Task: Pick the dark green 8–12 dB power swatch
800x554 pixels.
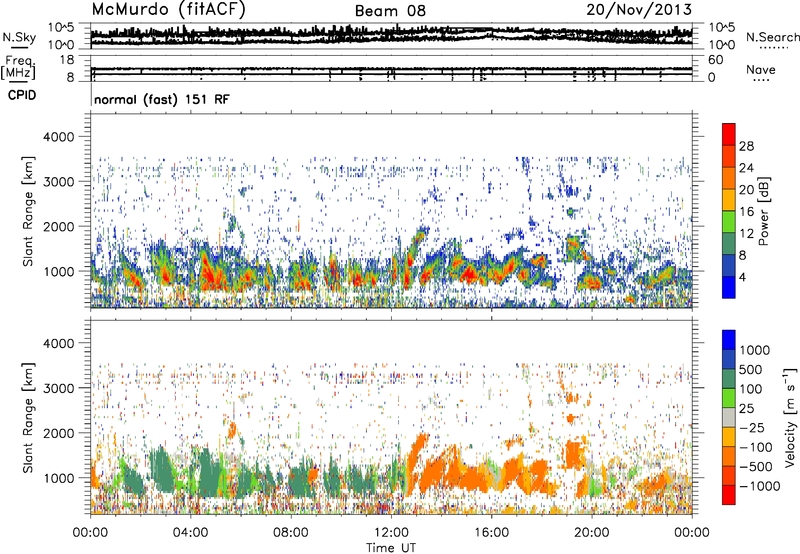Action: 729,244
